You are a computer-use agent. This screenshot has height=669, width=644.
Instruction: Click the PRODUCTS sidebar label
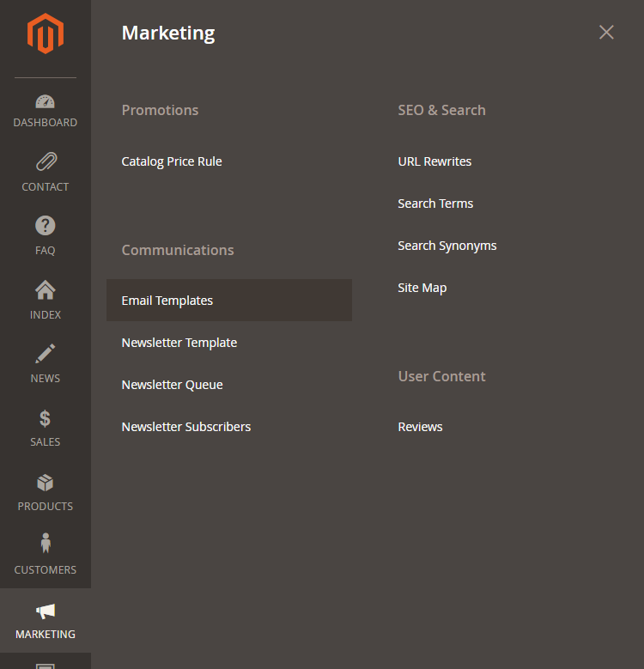tap(46, 507)
